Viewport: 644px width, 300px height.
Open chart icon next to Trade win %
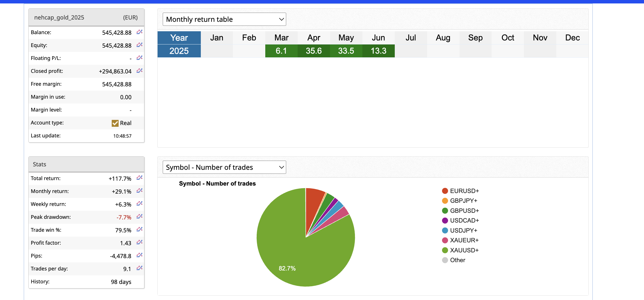coord(140,229)
